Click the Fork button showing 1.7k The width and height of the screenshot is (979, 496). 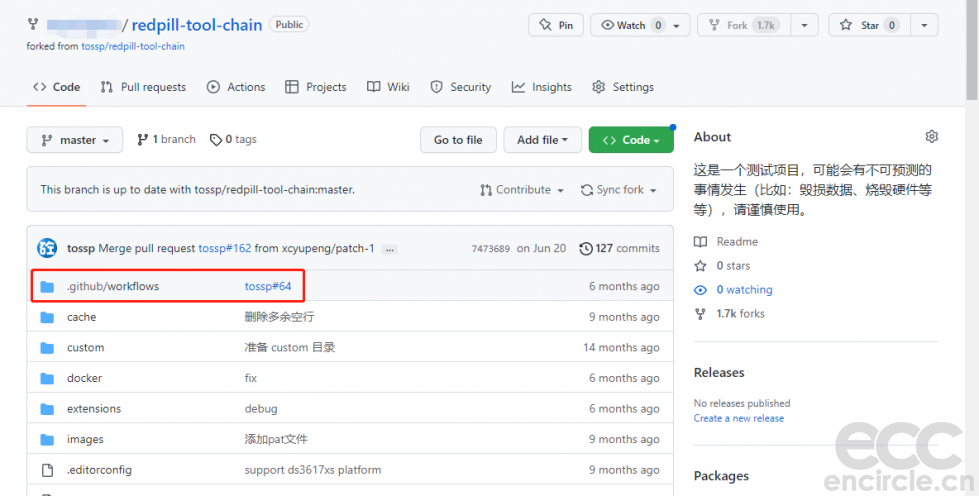[744, 25]
